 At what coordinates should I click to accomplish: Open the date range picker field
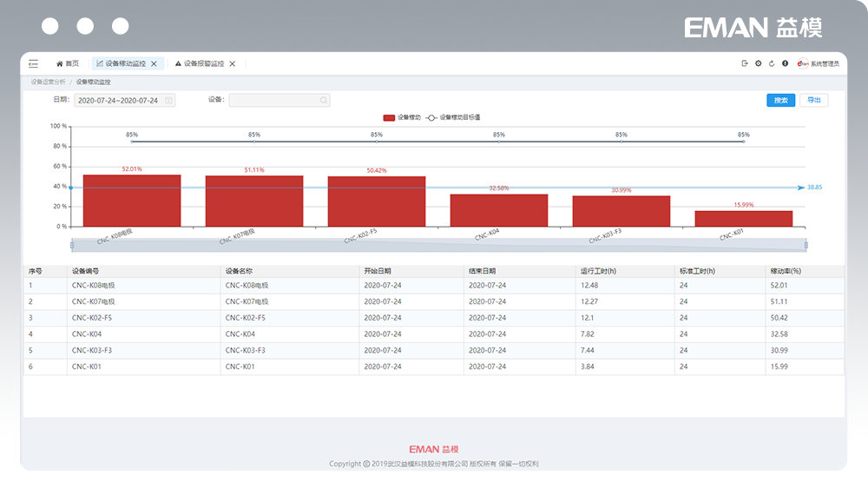coord(119,101)
